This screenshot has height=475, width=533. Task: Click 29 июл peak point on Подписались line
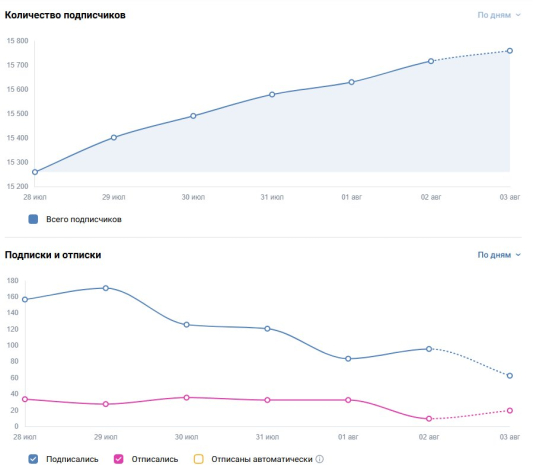tap(106, 288)
